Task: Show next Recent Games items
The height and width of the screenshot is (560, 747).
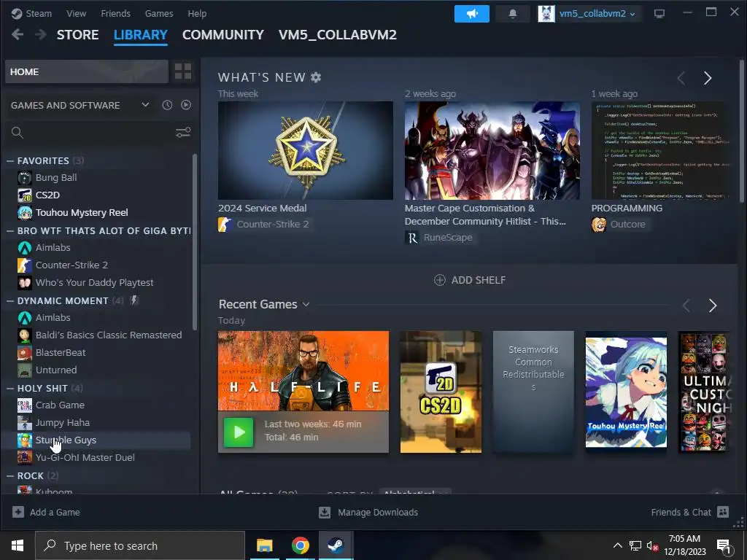Action: click(712, 306)
